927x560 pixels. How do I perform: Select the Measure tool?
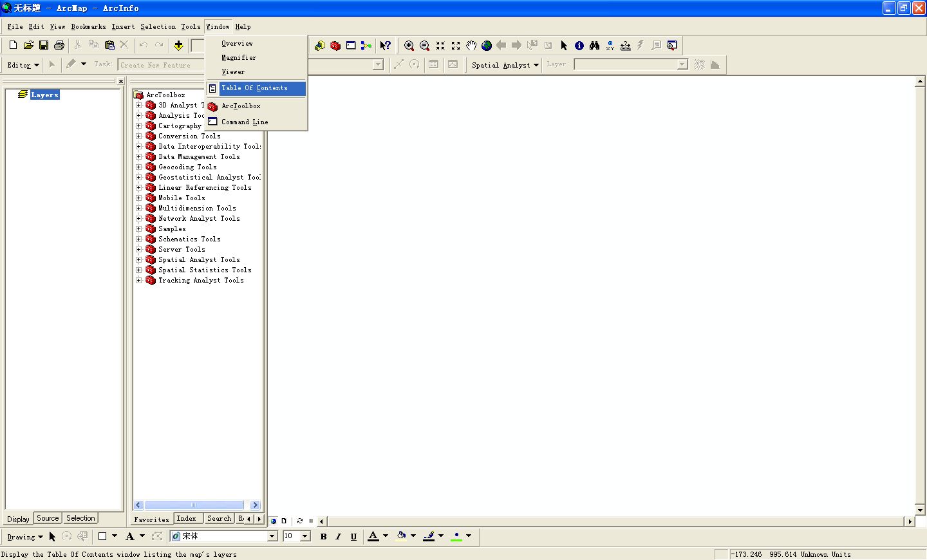coord(625,45)
